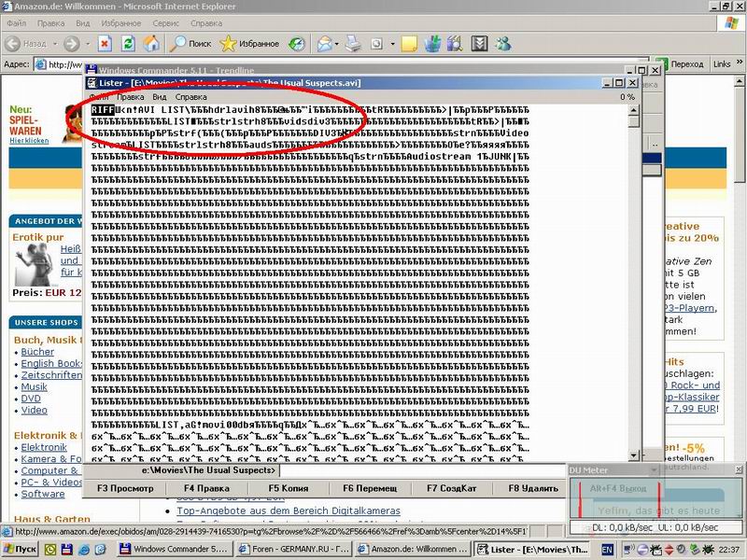Follow the Hier klicken link on Amazon
The height and width of the screenshot is (560, 747).
tap(29, 141)
